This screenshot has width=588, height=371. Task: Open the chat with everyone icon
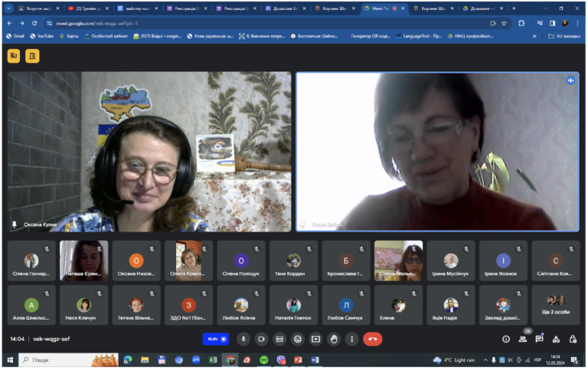[539, 339]
